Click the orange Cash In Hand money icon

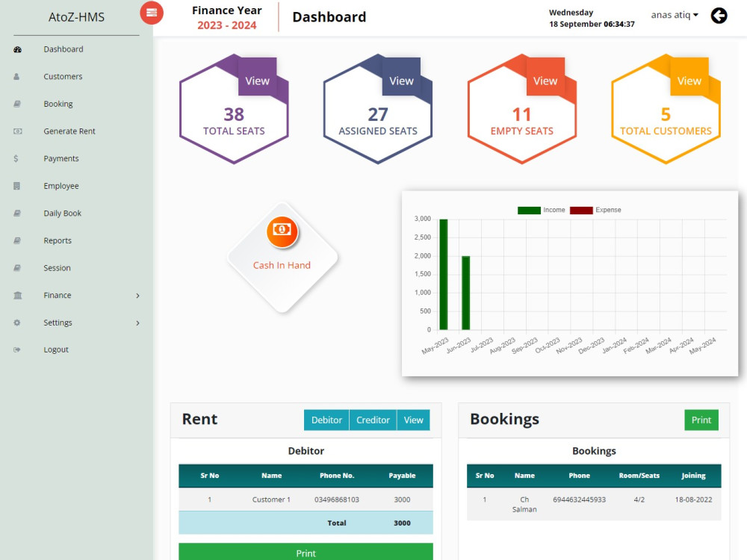point(282,232)
